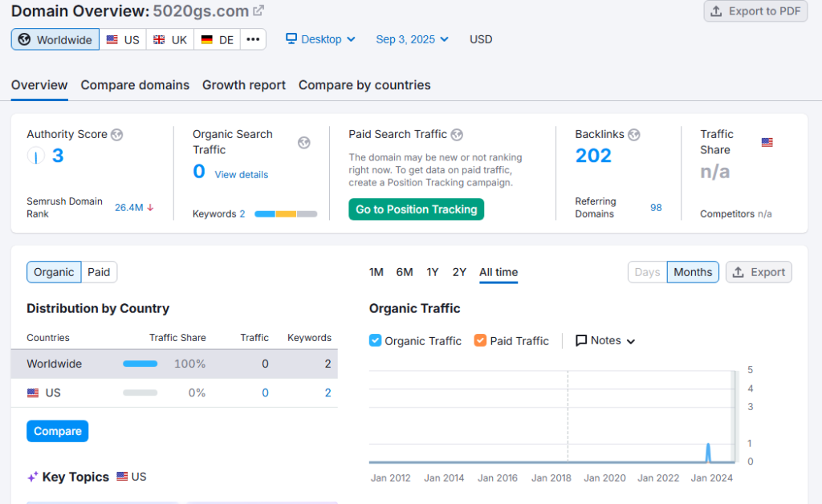This screenshot has width=822, height=504.
Task: Click the globe icon beside Organic Search Traffic
Action: [304, 143]
